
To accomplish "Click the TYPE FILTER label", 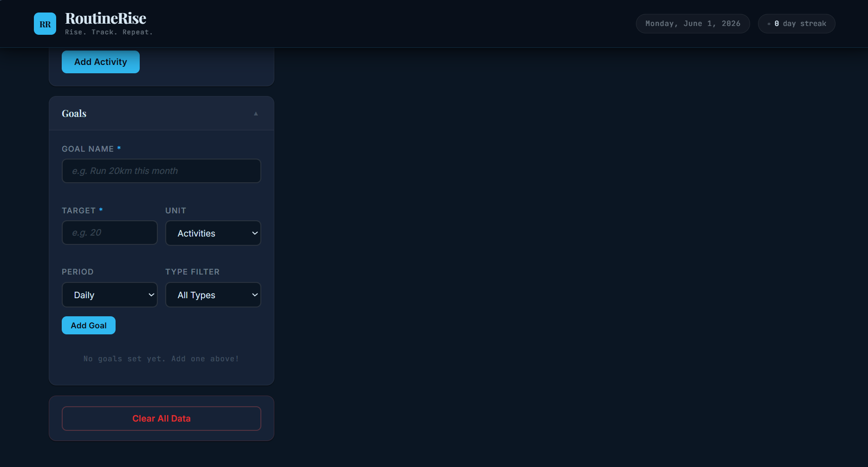I will click(193, 272).
